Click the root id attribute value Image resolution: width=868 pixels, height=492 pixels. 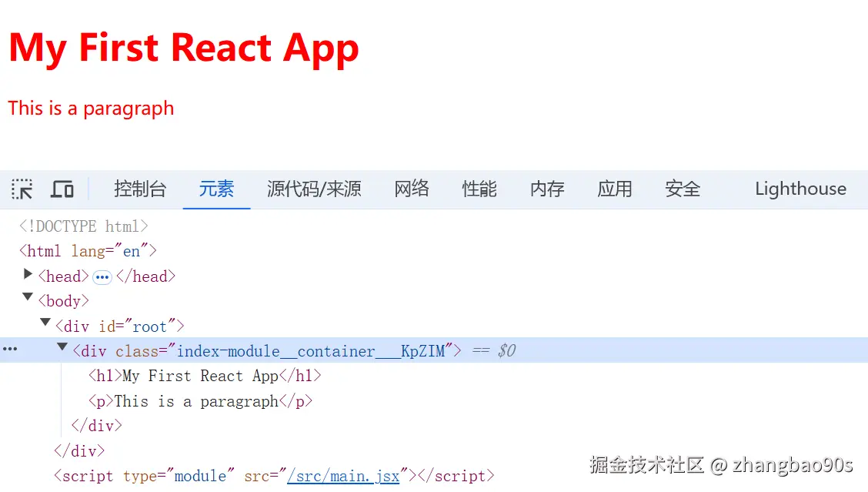pos(149,327)
